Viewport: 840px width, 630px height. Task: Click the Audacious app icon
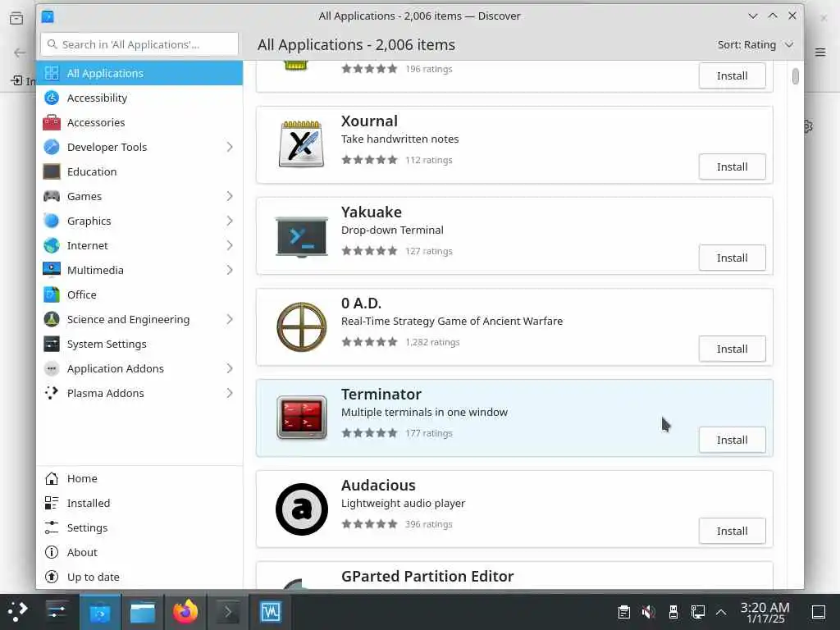point(302,509)
